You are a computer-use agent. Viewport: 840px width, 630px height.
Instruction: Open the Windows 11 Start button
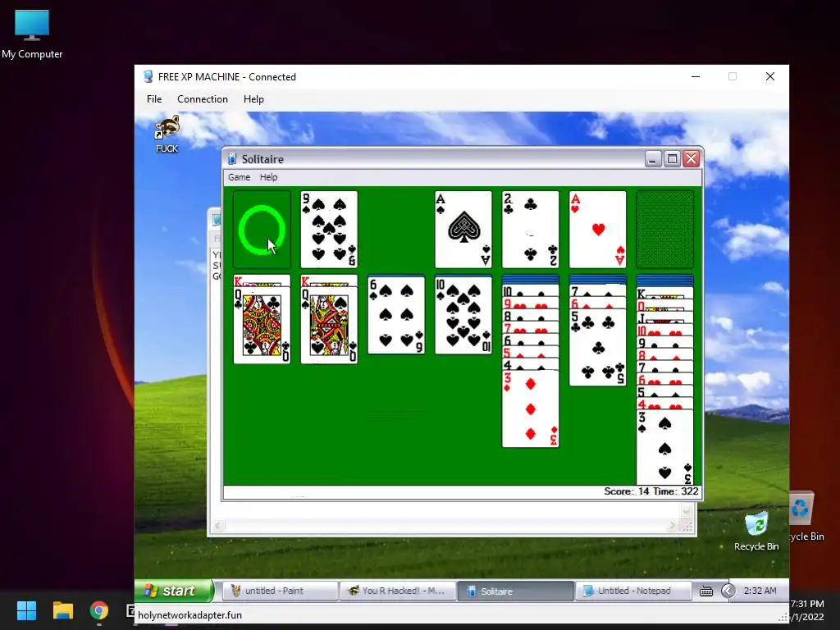26,610
